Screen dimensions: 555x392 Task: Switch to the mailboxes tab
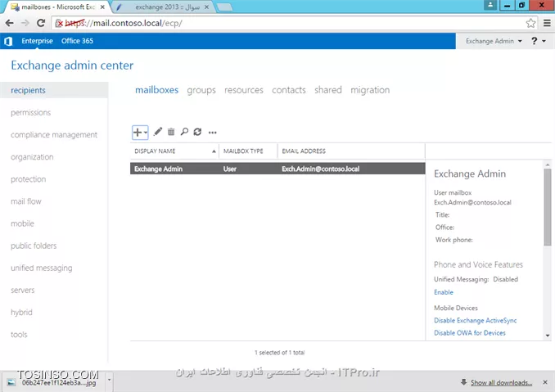point(157,90)
